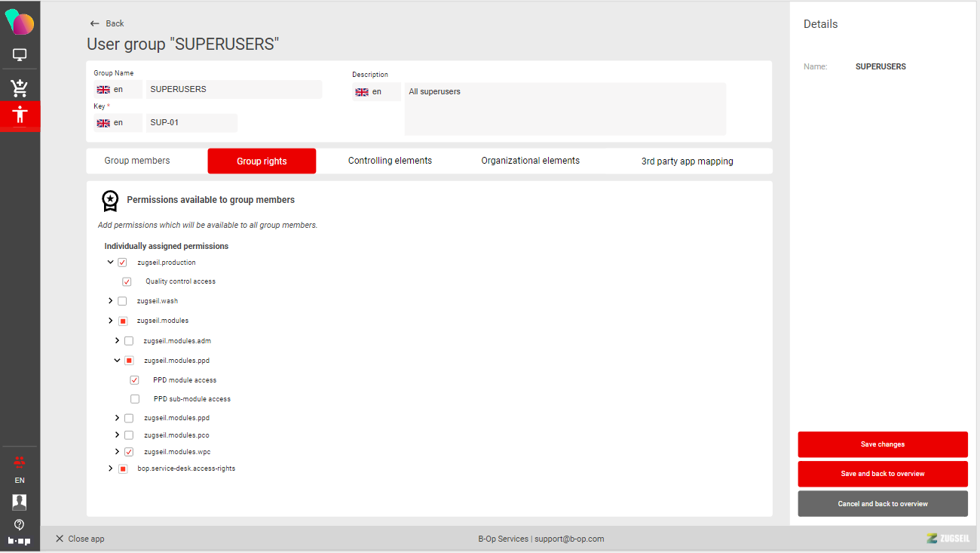Expand the zugseil.modules.adm node
The image size is (980, 553).
coord(117,341)
